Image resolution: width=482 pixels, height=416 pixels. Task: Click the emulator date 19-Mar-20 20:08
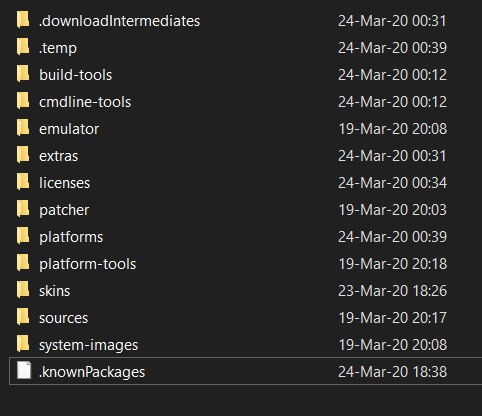click(x=393, y=129)
